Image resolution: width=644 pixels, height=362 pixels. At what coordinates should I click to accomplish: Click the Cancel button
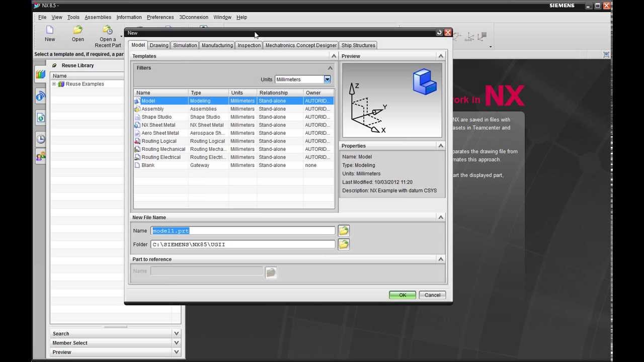pos(432,295)
